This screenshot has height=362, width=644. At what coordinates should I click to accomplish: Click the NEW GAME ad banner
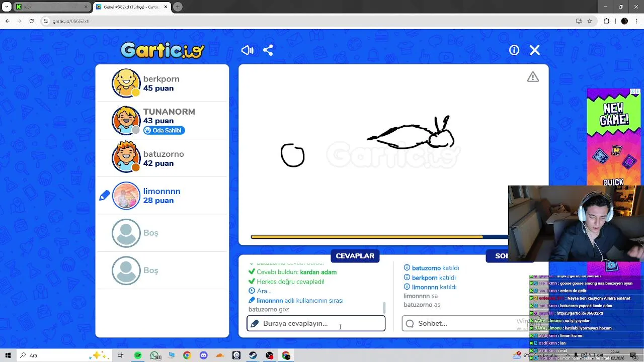pos(613,137)
